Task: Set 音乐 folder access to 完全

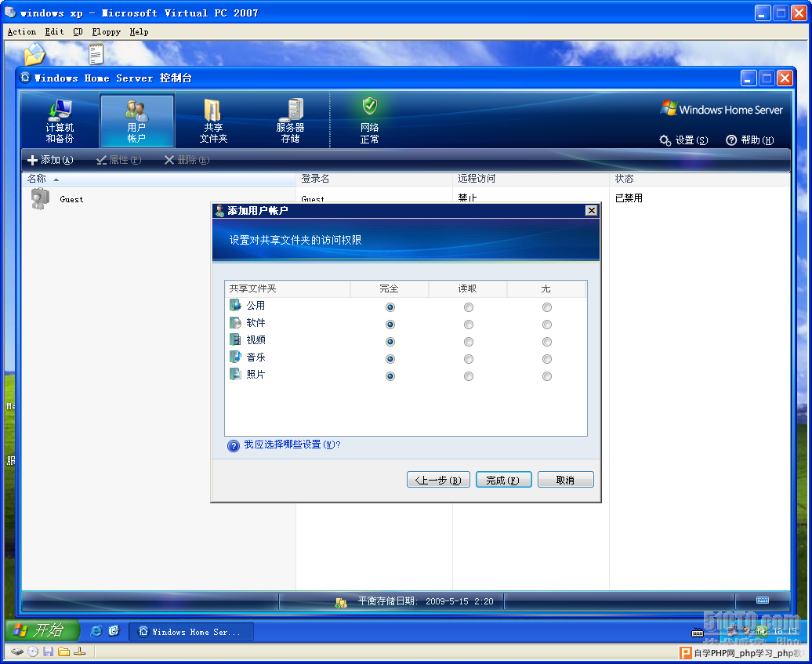Action: point(390,359)
